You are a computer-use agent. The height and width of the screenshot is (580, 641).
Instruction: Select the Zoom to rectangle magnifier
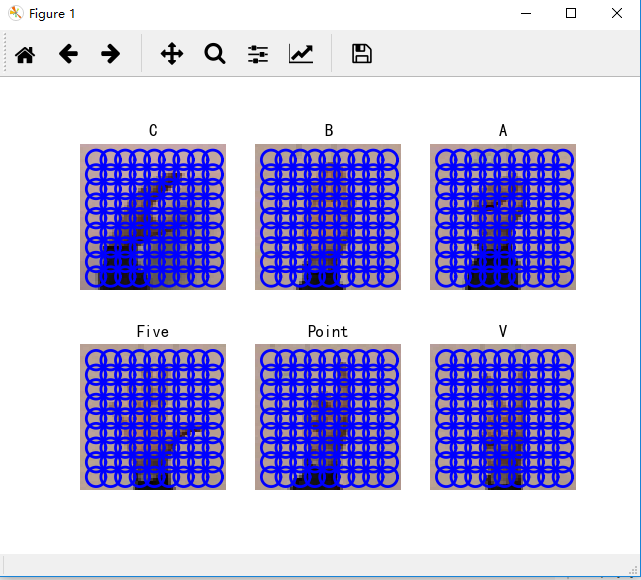click(215, 54)
